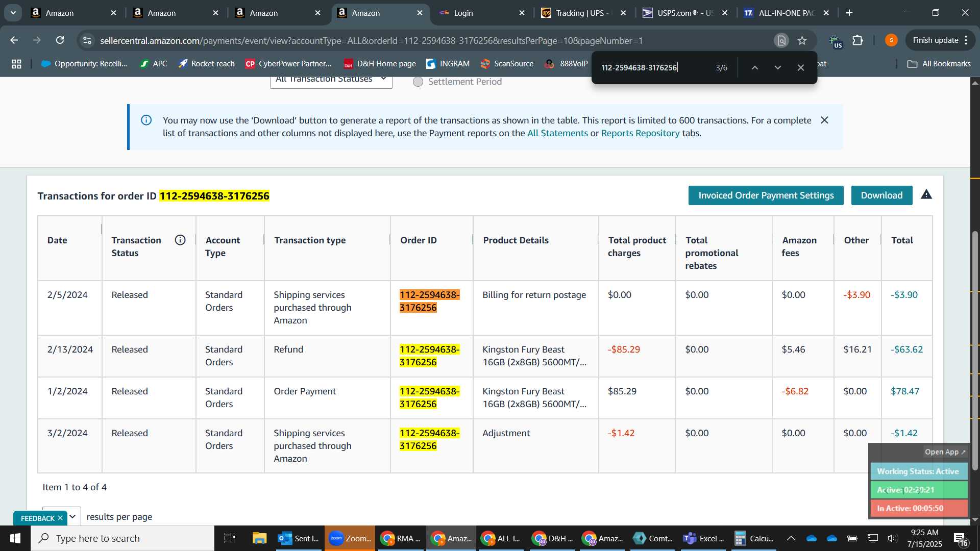Open the -$1.42 adjustment total link
This screenshot has width=980, height=551.
(x=904, y=433)
